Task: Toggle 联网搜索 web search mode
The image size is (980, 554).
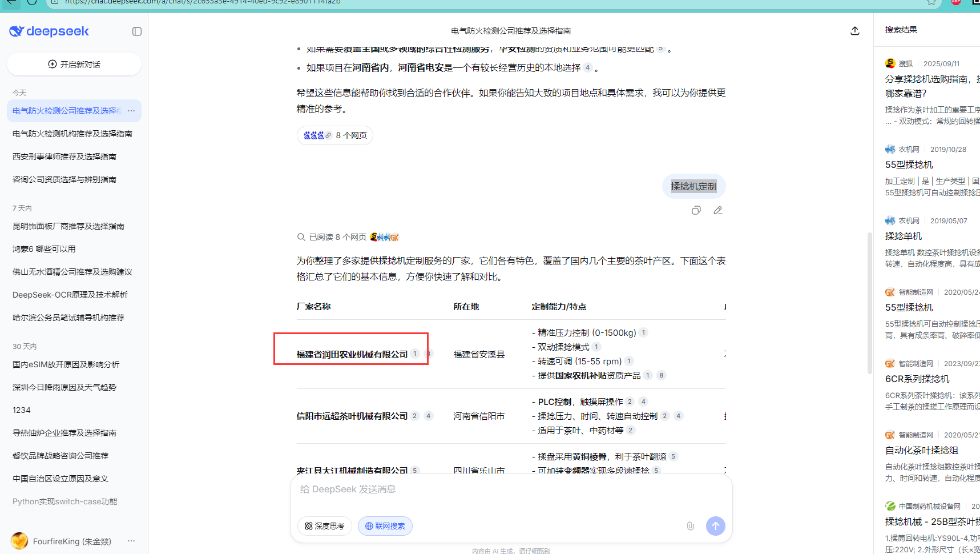Action: (385, 526)
